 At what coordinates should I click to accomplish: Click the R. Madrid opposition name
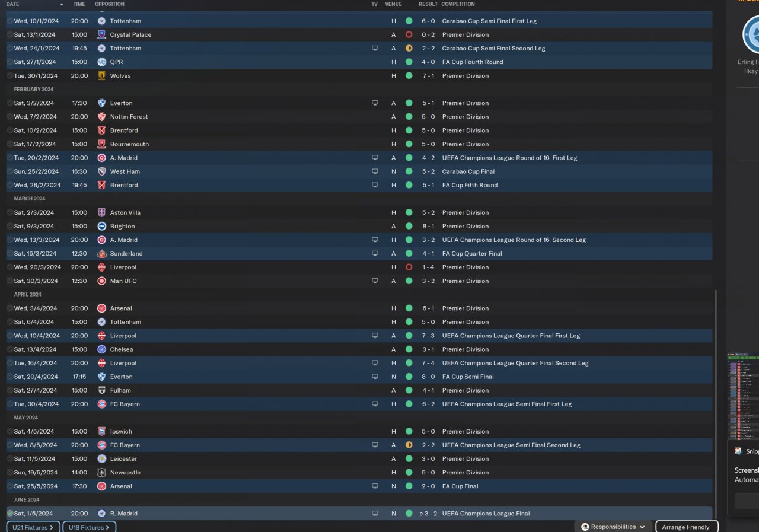pos(124,514)
